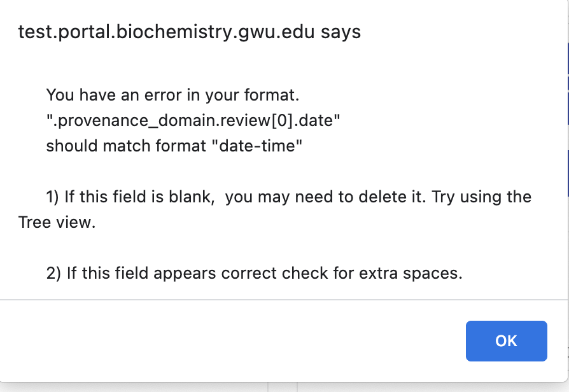Click the dialog title showing the site domain
The image size is (569, 392).
tap(188, 31)
